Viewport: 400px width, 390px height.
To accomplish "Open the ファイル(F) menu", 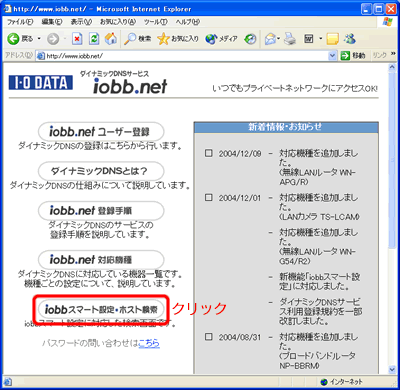I will click(20, 22).
